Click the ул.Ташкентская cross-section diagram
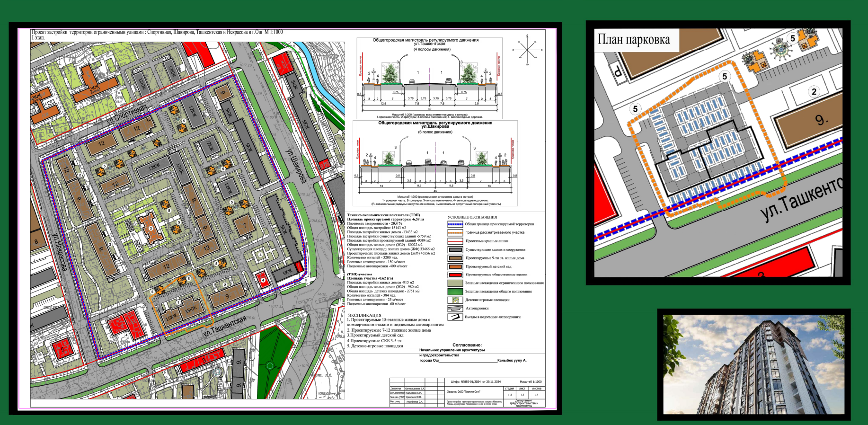This screenshot has width=868, height=425. pos(430,78)
